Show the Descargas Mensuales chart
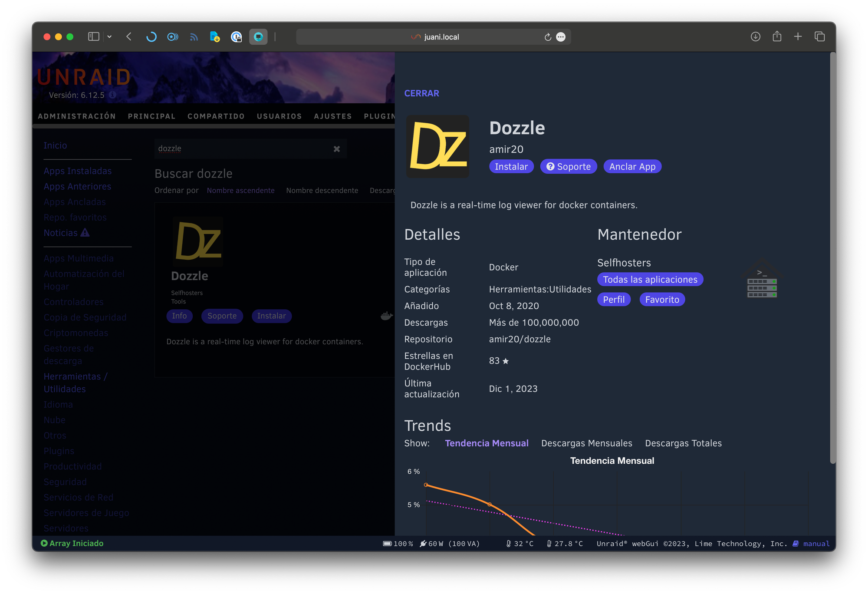Image resolution: width=868 pixels, height=594 pixels. (x=586, y=443)
